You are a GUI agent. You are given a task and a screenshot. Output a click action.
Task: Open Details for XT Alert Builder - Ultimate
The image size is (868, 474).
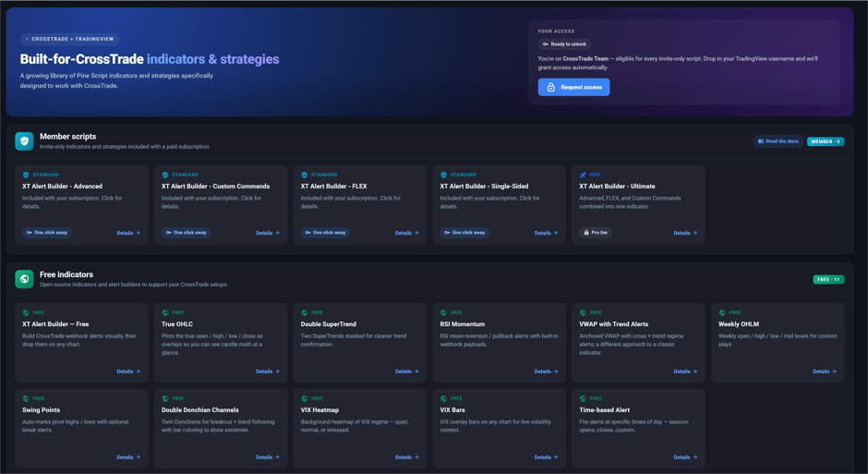coord(685,233)
